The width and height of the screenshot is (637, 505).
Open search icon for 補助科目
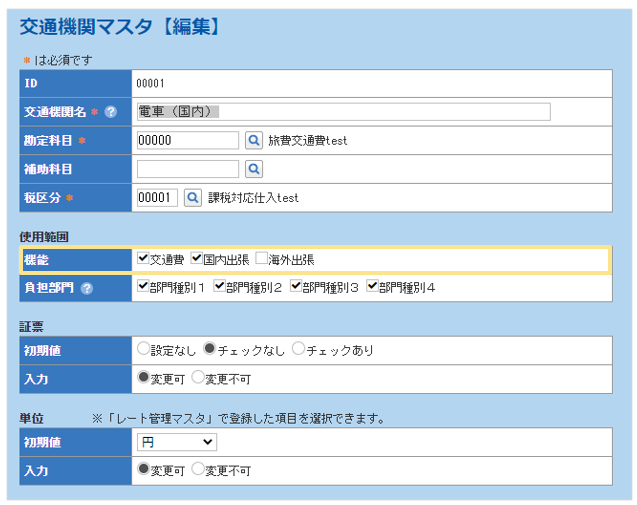(254, 169)
